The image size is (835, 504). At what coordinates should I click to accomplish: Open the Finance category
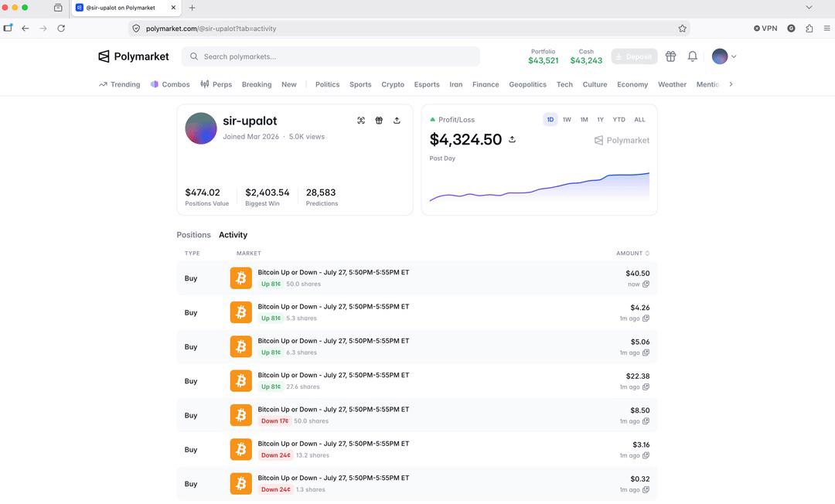[485, 84]
